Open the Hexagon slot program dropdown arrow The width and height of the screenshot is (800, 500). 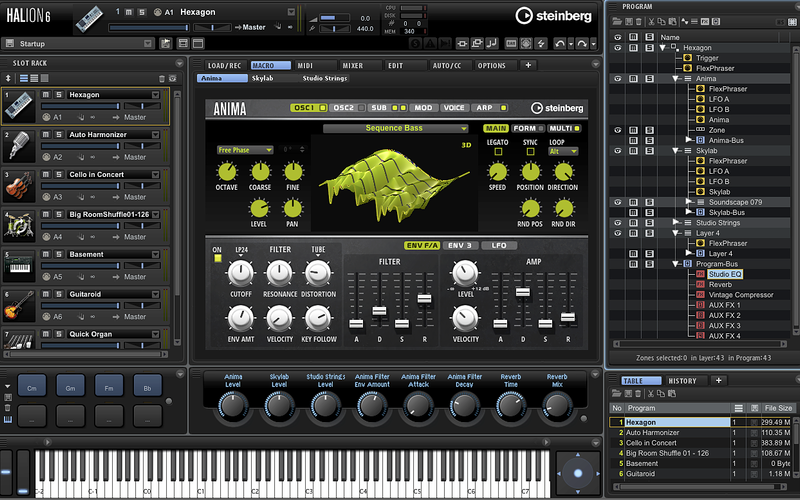(x=156, y=95)
